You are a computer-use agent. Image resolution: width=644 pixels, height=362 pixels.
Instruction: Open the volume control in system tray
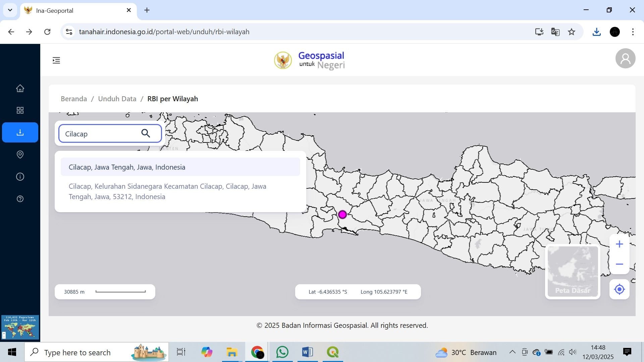tap(573, 352)
